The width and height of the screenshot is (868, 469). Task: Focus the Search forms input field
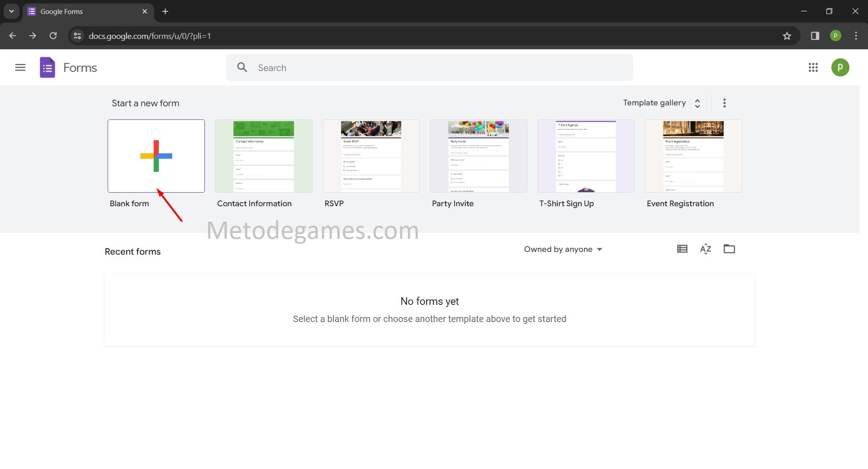[430, 67]
